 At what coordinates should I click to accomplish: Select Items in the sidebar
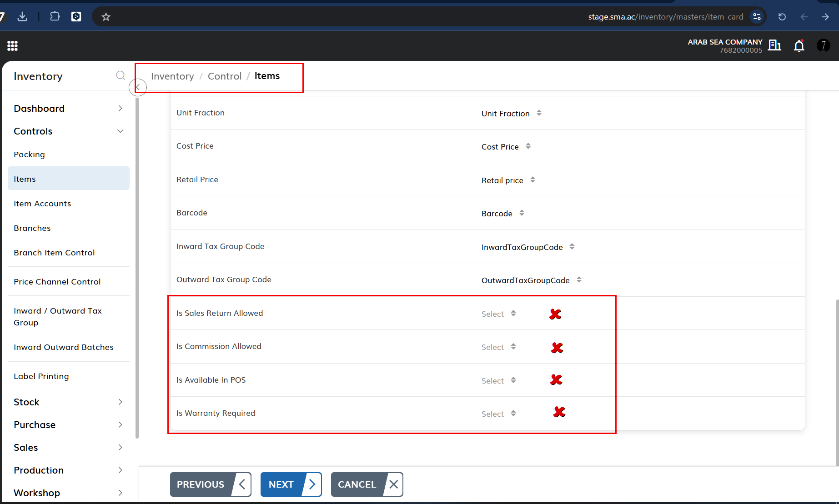(69, 179)
